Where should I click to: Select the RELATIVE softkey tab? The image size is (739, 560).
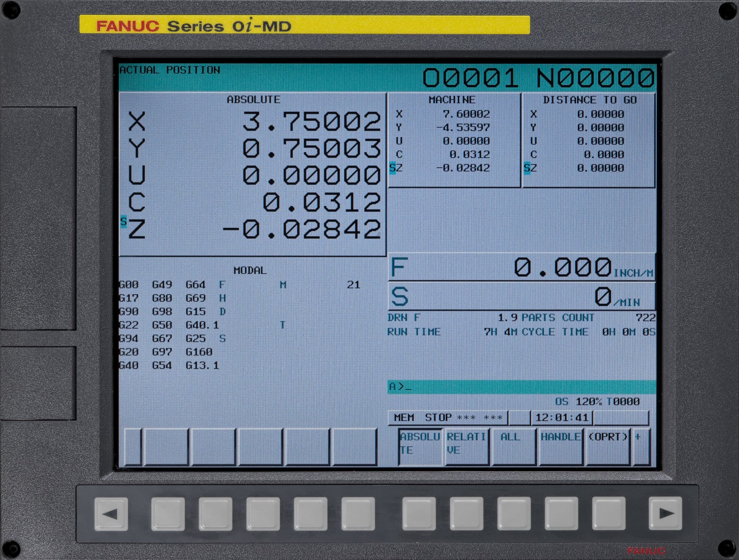click(x=466, y=446)
